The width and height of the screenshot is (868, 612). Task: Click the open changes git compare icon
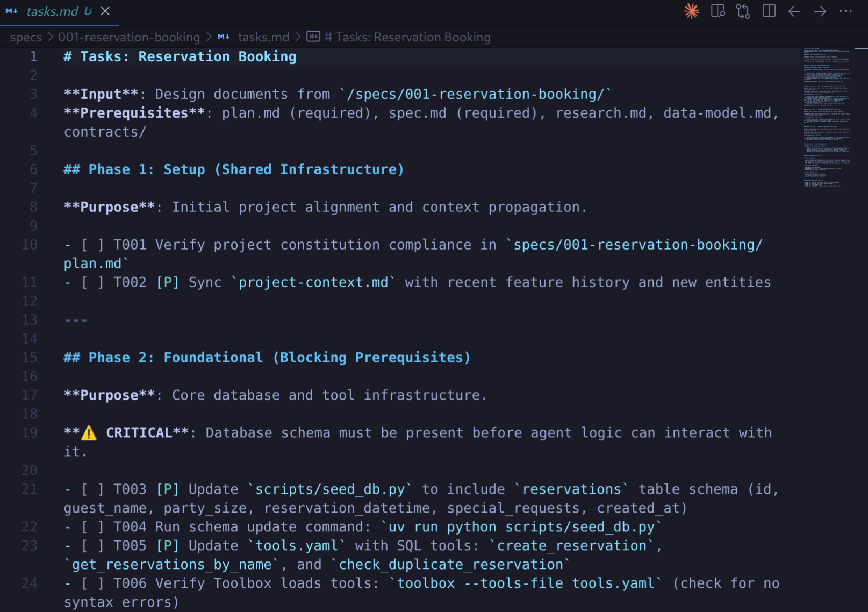(x=743, y=11)
